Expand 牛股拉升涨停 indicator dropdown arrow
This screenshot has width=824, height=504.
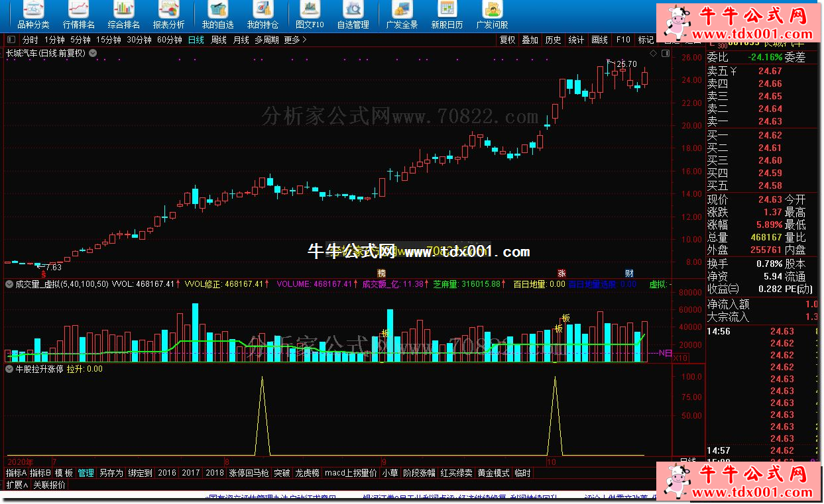(x=9, y=369)
